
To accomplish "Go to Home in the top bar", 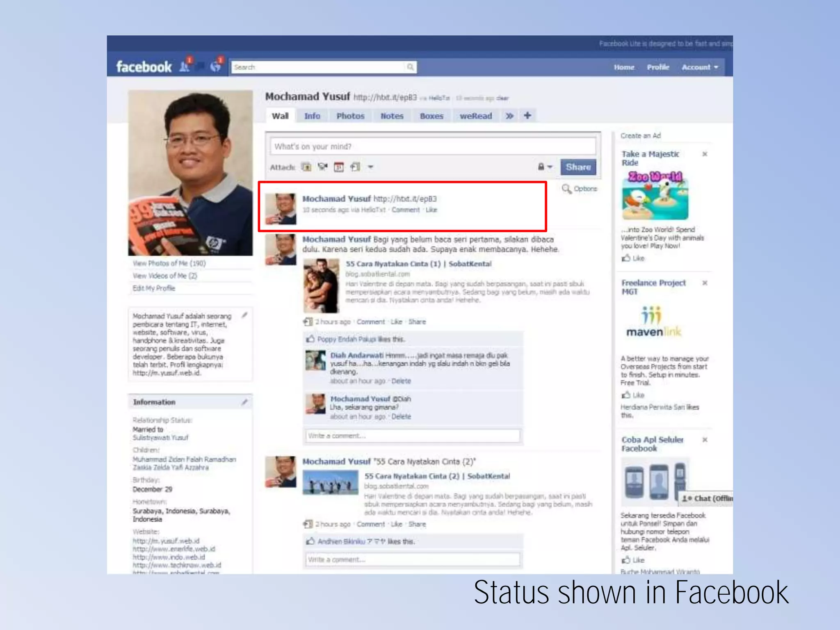I will coord(624,67).
